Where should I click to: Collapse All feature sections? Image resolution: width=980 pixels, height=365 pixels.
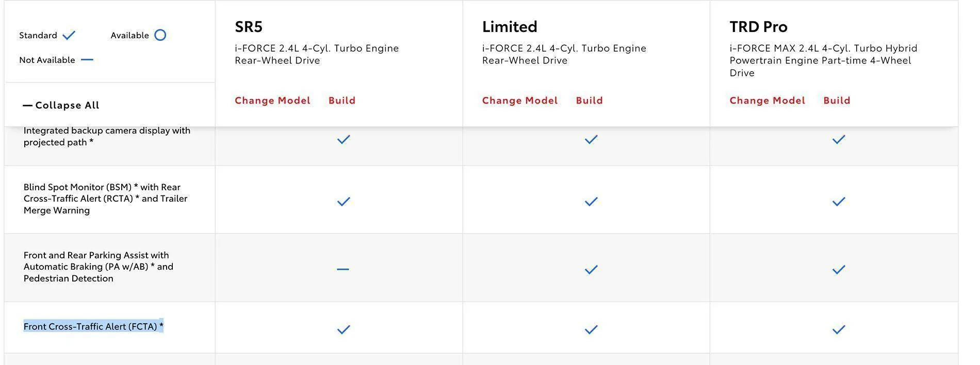[67, 105]
